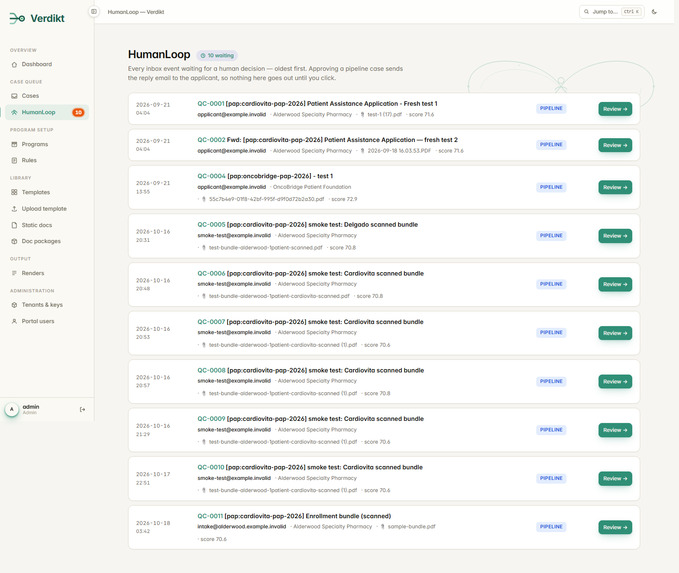Review case QC-0010
679x573 pixels.
[615, 479]
